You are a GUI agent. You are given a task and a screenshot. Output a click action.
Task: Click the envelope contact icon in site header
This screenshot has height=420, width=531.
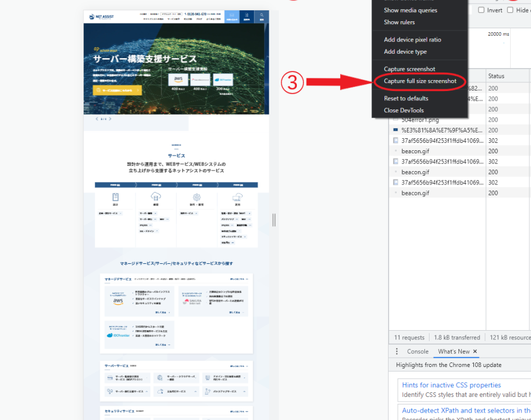[x=232, y=16]
